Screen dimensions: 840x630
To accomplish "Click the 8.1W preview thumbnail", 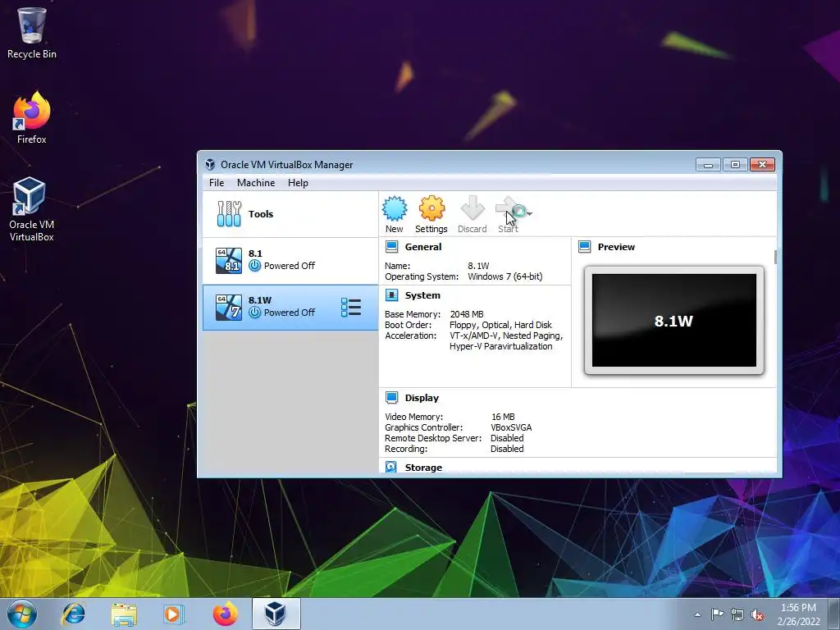I will 674,321.
